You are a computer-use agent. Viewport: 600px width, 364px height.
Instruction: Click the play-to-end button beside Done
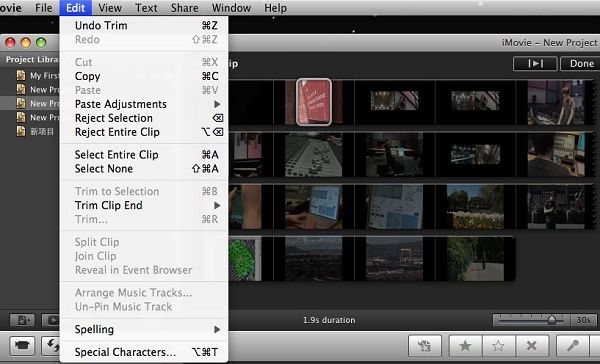click(x=535, y=64)
